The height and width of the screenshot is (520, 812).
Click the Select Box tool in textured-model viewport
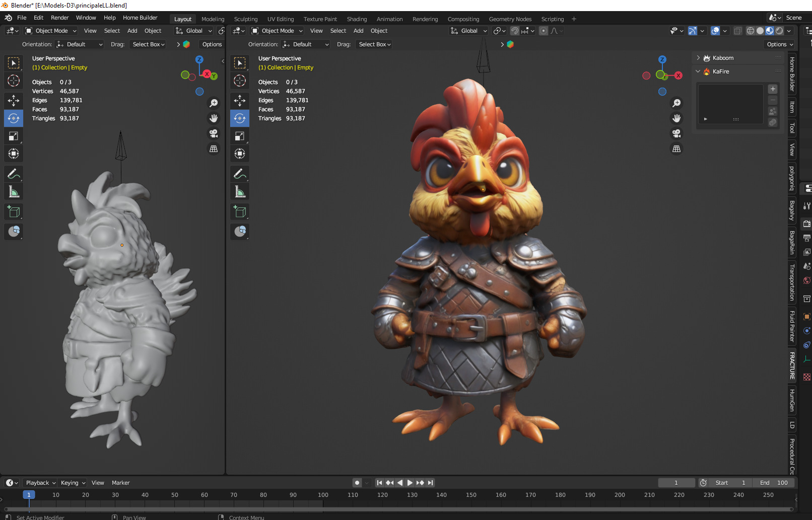[240, 63]
